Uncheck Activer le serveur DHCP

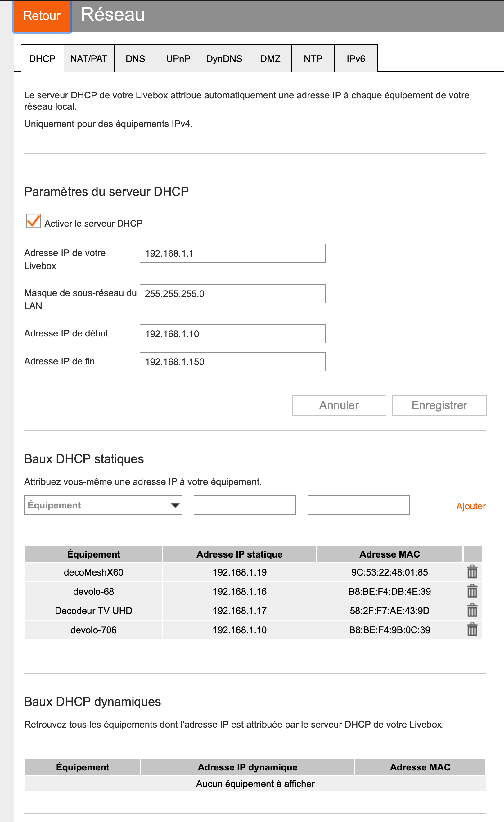pyautogui.click(x=33, y=221)
